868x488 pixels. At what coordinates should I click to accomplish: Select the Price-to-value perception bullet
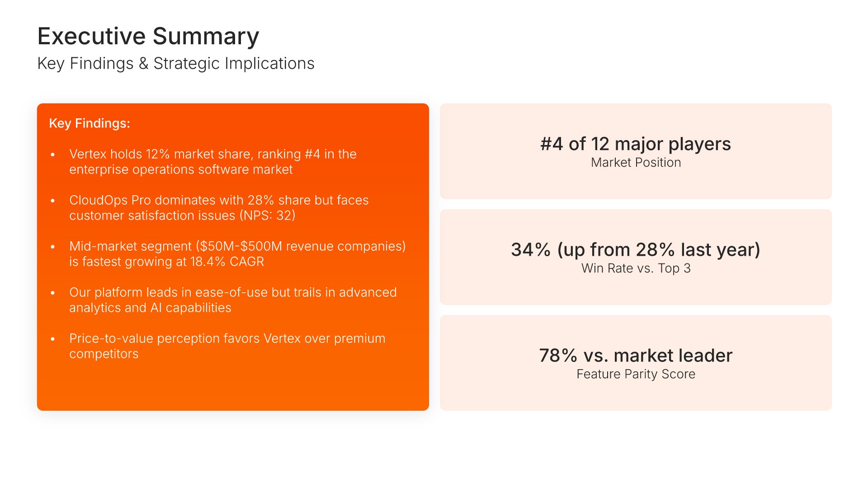pos(227,346)
